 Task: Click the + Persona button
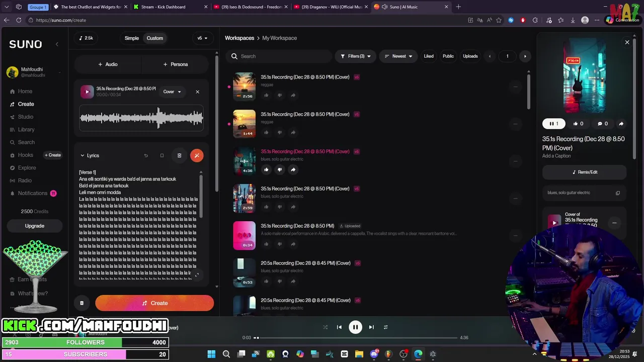[x=175, y=64]
